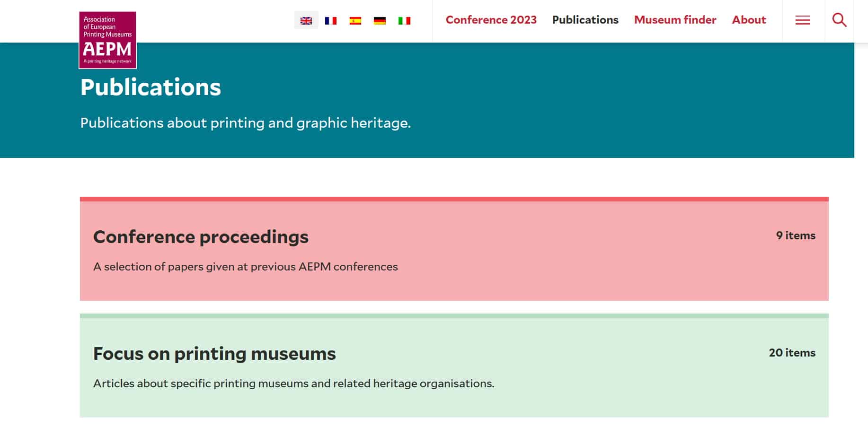868x427 pixels.
Task: Open the Conference proceedings heading
Action: 201,237
